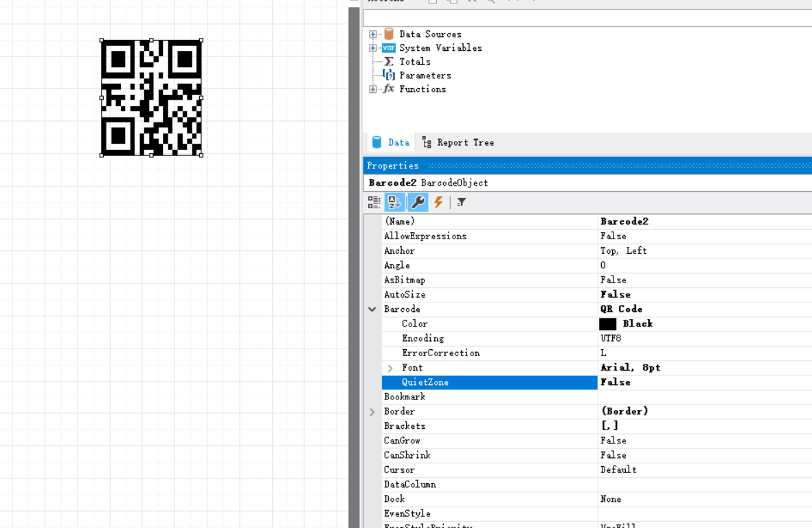The image size is (812, 528).
Task: Select the Anchor property row
Action: point(489,251)
